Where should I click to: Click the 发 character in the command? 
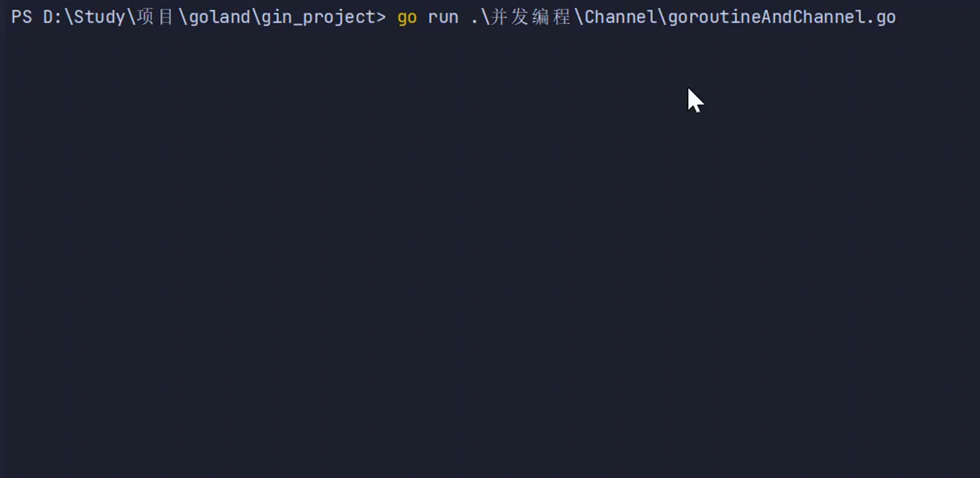(x=520, y=17)
